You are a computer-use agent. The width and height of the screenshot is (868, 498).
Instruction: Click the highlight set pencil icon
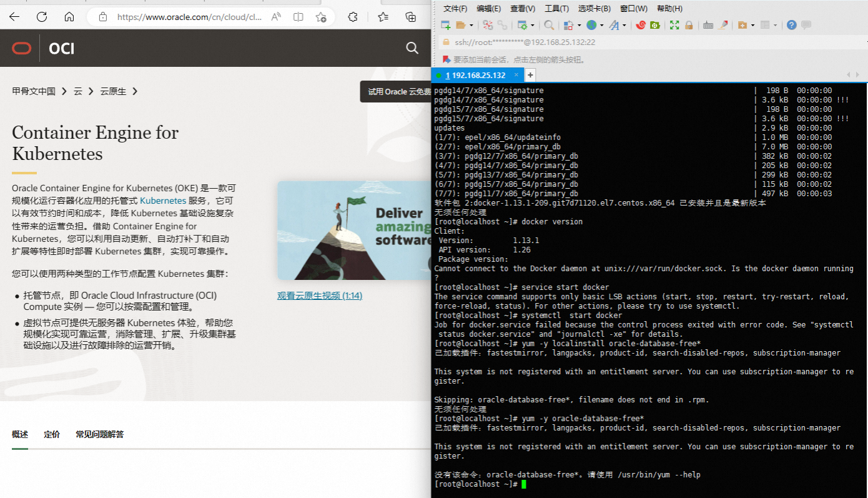(723, 25)
